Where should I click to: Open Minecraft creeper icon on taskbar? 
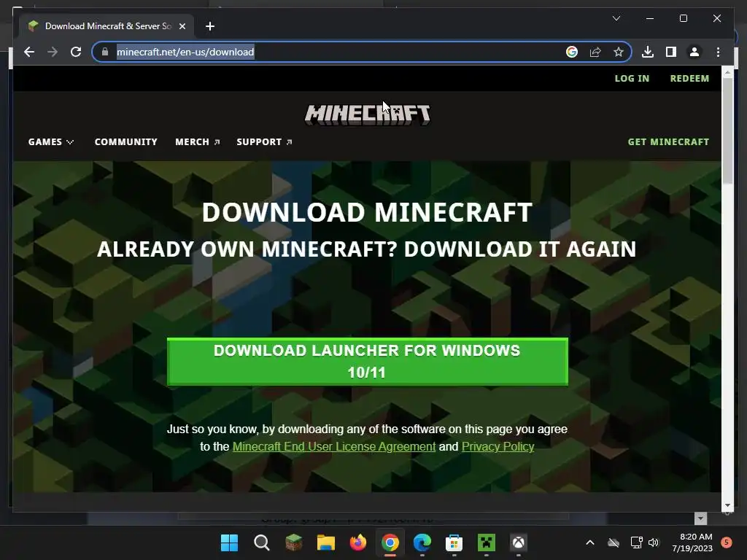coord(487,542)
